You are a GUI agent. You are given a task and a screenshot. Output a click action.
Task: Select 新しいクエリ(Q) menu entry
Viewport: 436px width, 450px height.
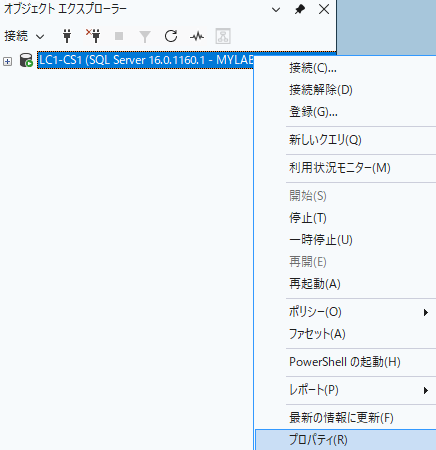coord(345,140)
